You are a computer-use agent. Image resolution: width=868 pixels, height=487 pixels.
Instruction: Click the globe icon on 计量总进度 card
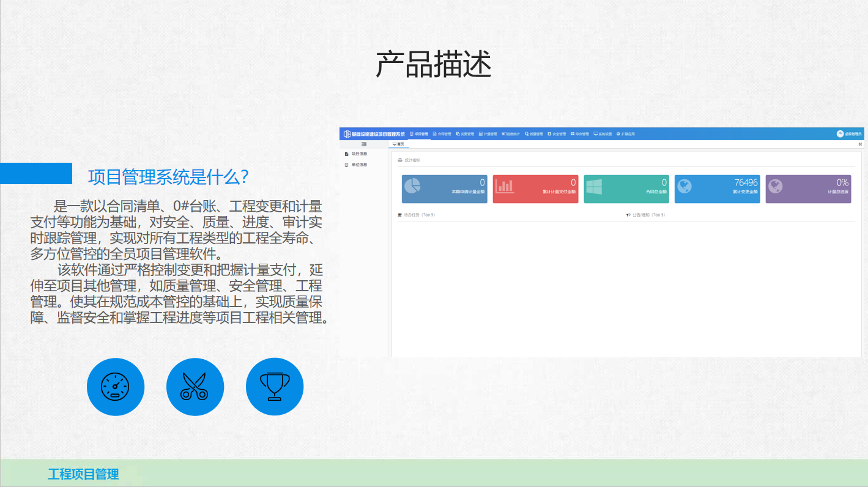click(776, 185)
